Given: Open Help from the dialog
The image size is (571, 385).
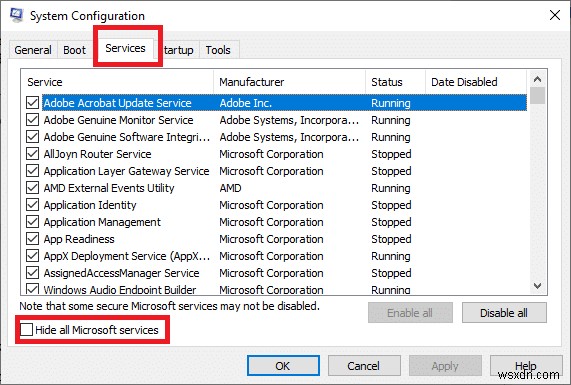Looking at the screenshot, I should (x=526, y=366).
